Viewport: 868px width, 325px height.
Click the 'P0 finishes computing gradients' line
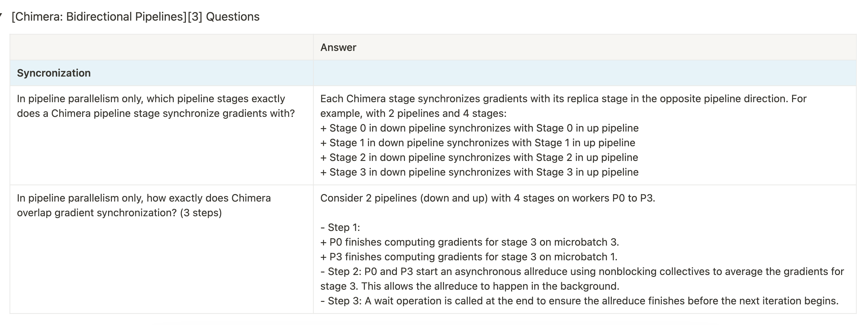click(x=469, y=242)
